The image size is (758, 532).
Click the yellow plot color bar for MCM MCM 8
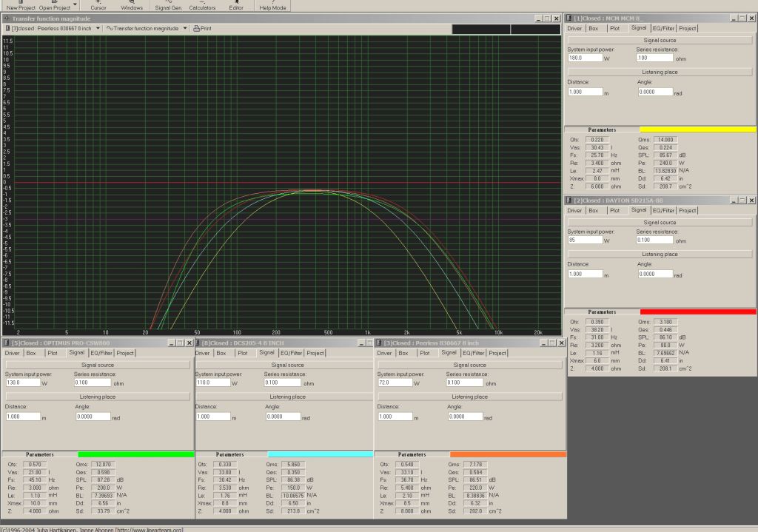click(697, 129)
